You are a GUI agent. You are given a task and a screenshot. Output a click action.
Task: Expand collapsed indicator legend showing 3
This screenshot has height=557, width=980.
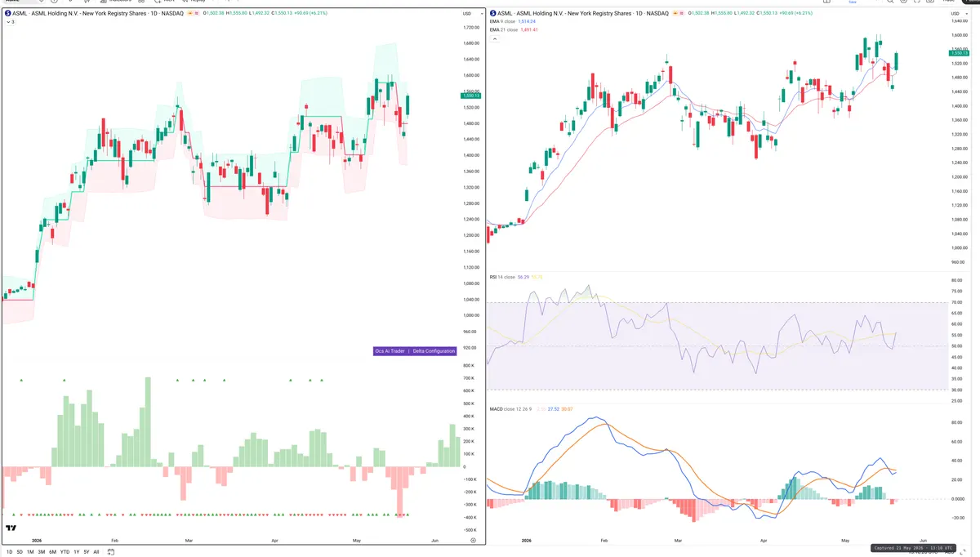click(x=10, y=22)
